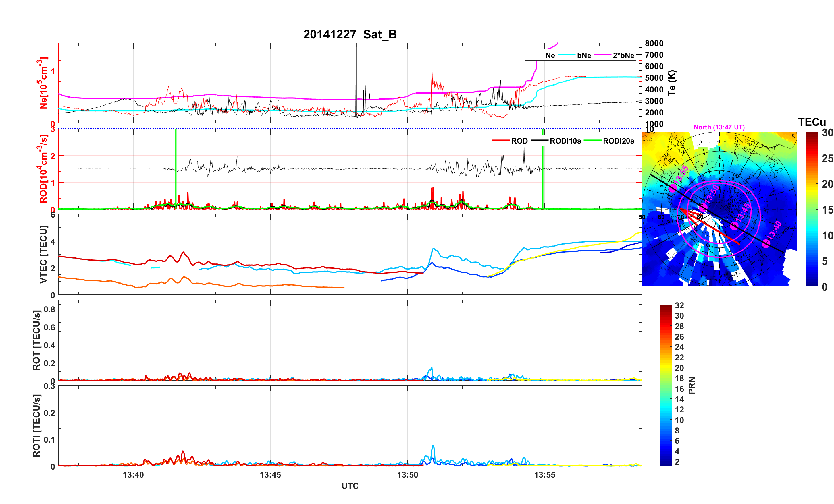Click the VTEC [TECU] y-axis label
The height and width of the screenshot is (504, 834).
click(43, 254)
